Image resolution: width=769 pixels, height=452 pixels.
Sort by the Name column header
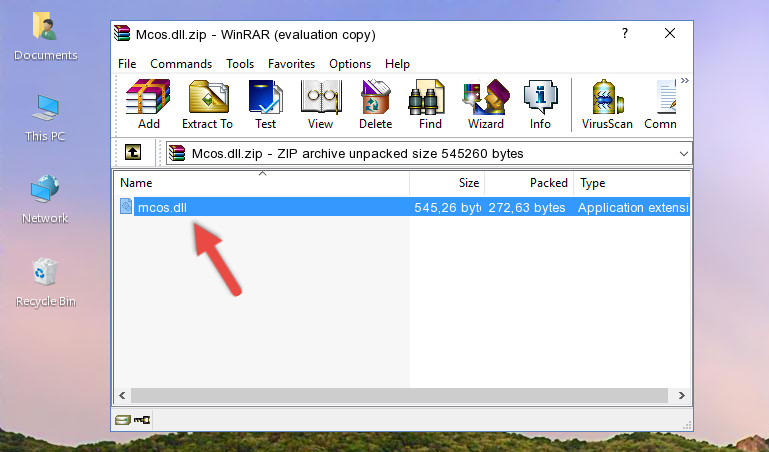262,183
